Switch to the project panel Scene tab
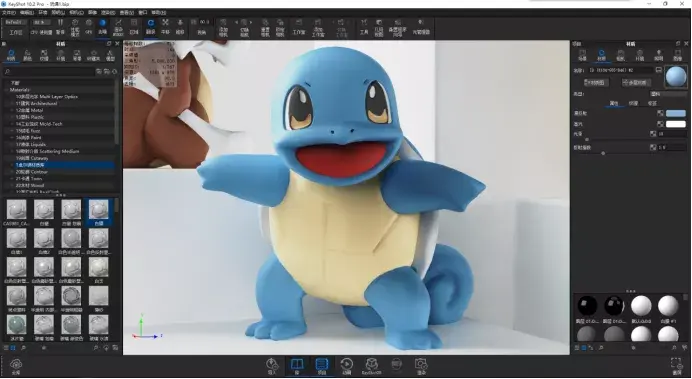The height and width of the screenshot is (379, 692). pyautogui.click(x=583, y=55)
